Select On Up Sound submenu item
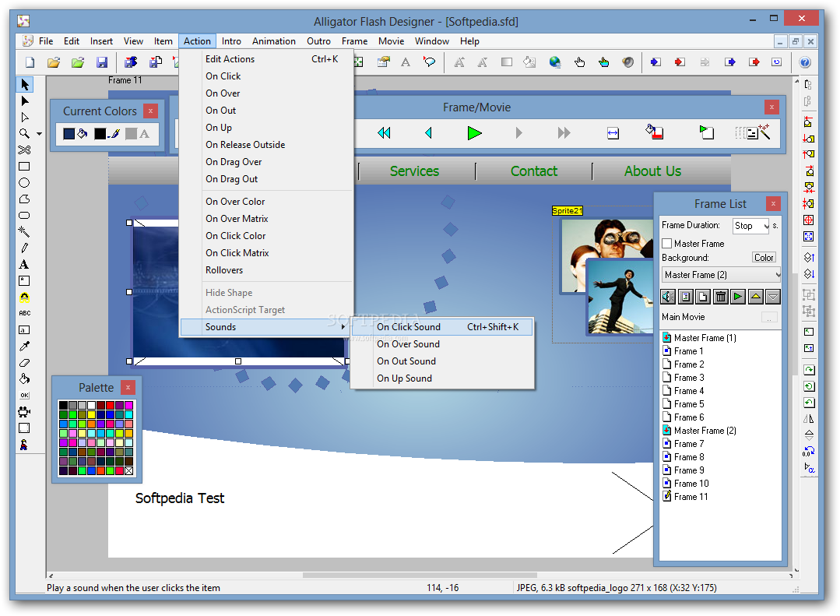The image size is (840, 616). (441, 378)
